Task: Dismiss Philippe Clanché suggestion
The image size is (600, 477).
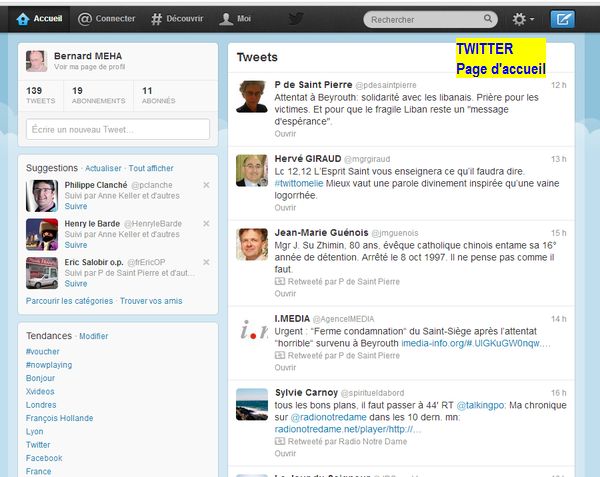Action: click(x=206, y=185)
